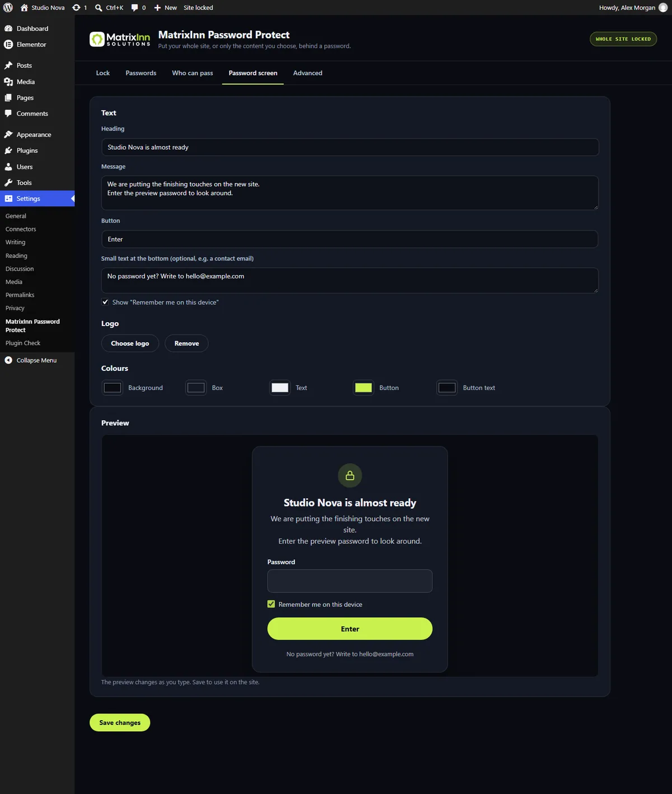672x794 pixels.
Task: Open the Media icon in sidebar
Action: pyautogui.click(x=8, y=82)
